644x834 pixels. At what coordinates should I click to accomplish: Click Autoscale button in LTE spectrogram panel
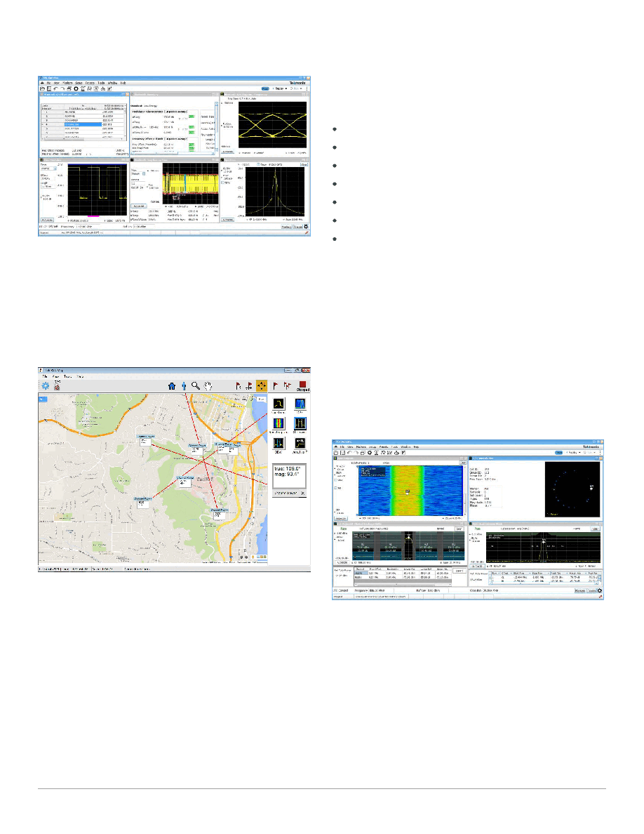[341, 518]
